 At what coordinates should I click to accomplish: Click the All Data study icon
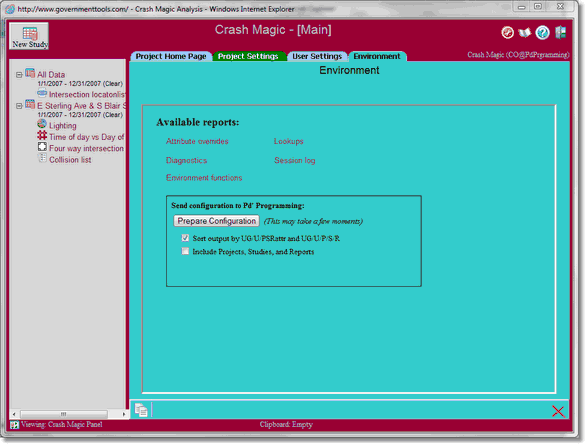tap(30, 73)
